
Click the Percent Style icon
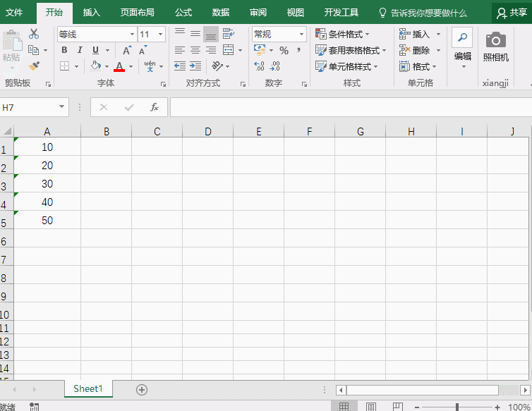tap(284, 50)
